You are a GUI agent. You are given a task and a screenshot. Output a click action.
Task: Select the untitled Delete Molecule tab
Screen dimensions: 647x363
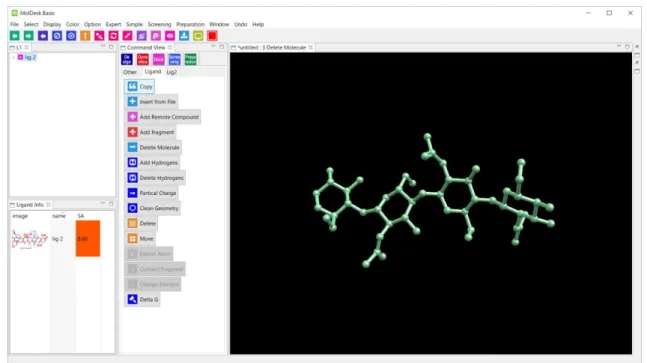[272, 47]
